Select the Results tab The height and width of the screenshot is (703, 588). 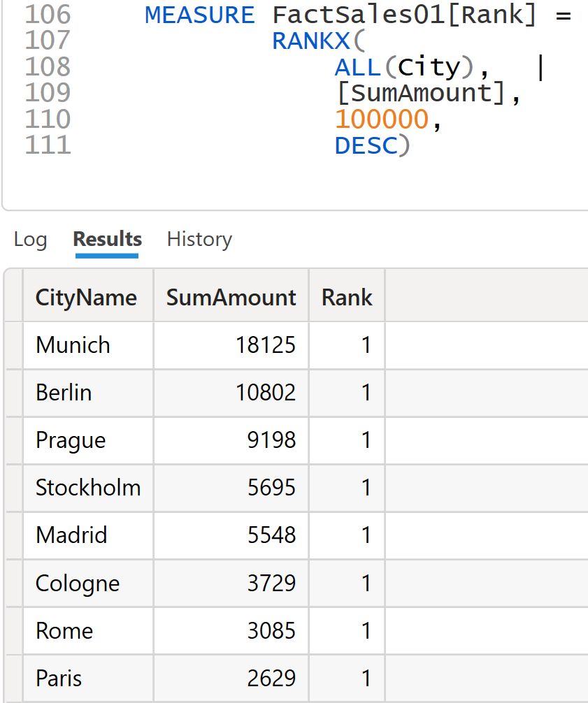[107, 240]
